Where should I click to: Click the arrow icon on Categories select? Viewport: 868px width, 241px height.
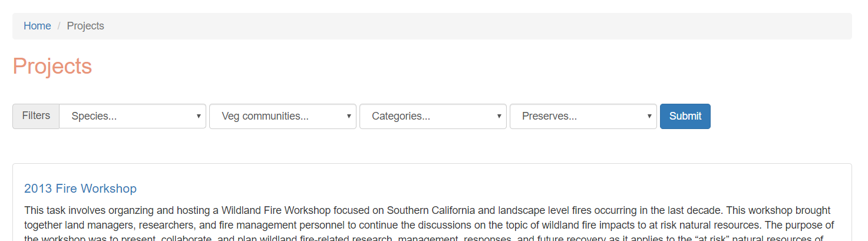(x=499, y=116)
